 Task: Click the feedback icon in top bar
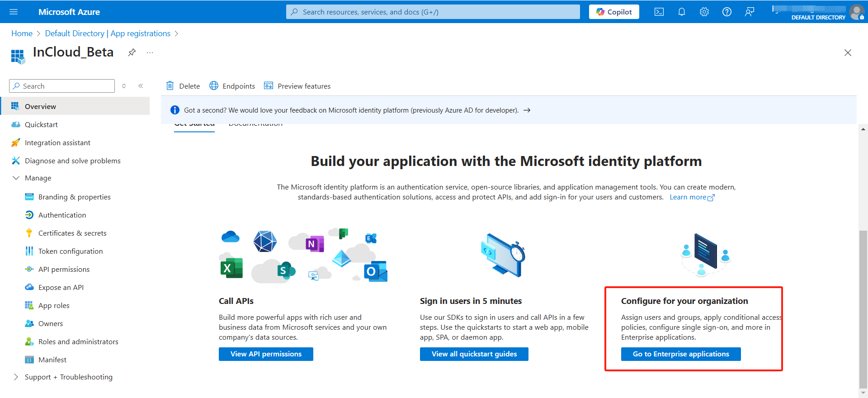pos(750,12)
